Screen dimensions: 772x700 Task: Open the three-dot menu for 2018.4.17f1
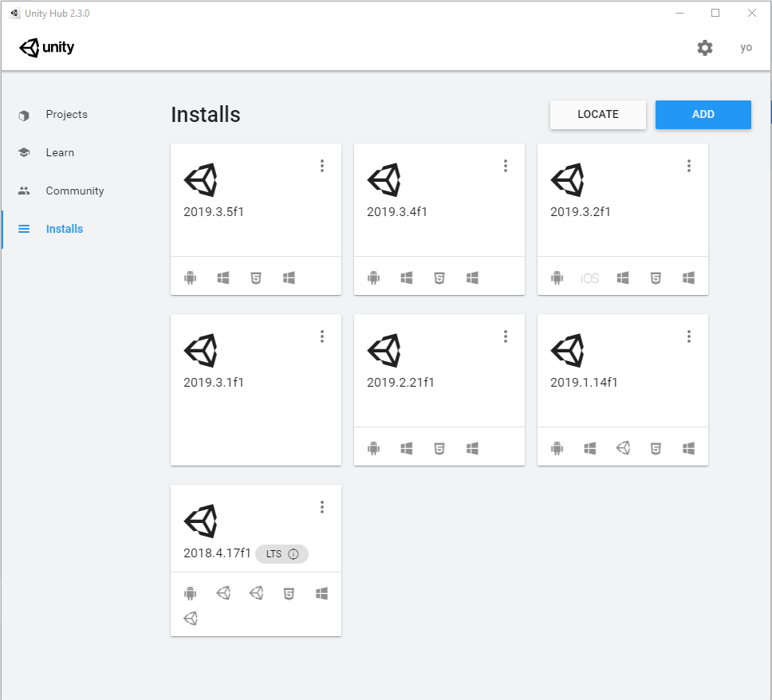tap(322, 507)
